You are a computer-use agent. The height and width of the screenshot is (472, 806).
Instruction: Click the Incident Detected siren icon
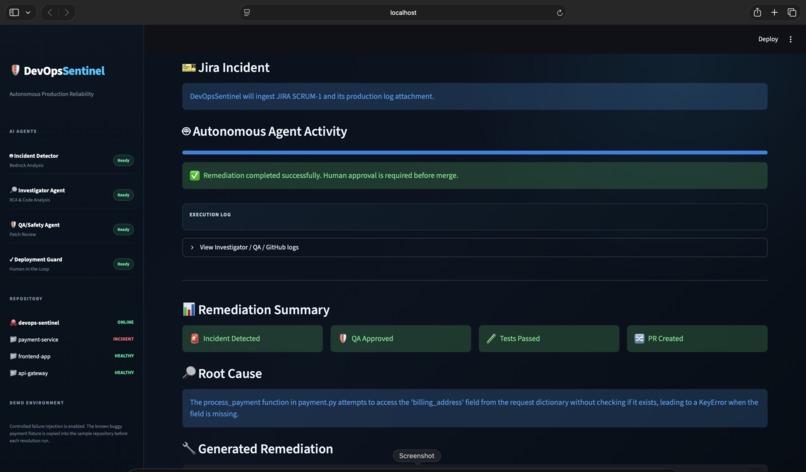coord(194,338)
